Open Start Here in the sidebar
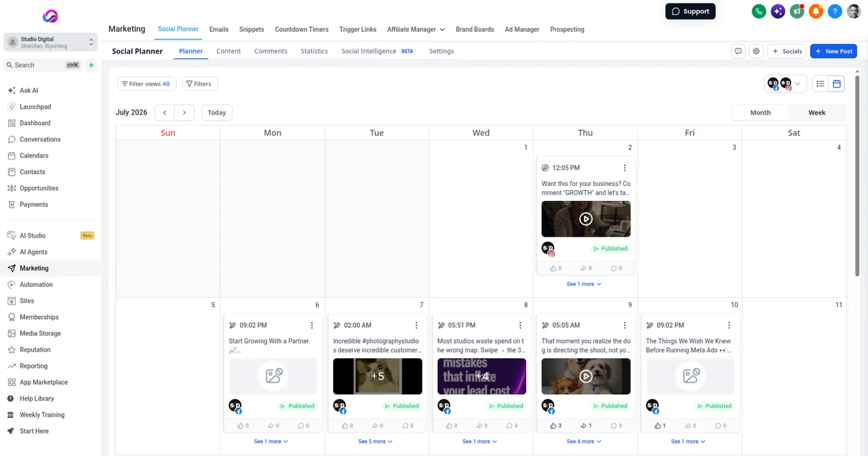Viewport: 868px width, 456px height. (x=34, y=431)
